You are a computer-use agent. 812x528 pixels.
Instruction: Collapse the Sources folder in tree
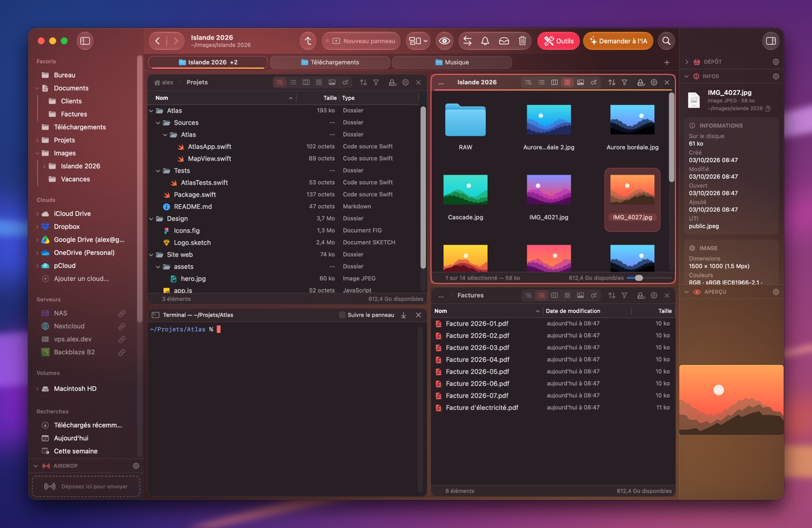(x=158, y=123)
